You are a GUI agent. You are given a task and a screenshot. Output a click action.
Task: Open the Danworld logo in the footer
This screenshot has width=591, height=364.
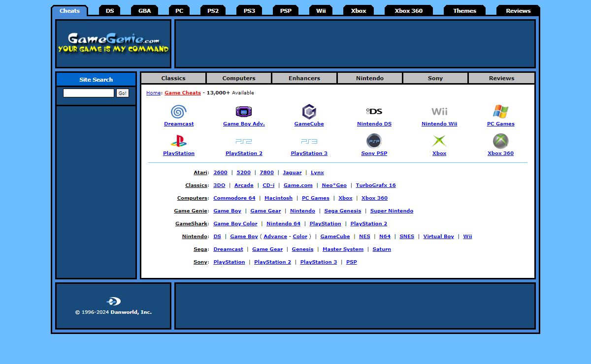click(x=113, y=301)
